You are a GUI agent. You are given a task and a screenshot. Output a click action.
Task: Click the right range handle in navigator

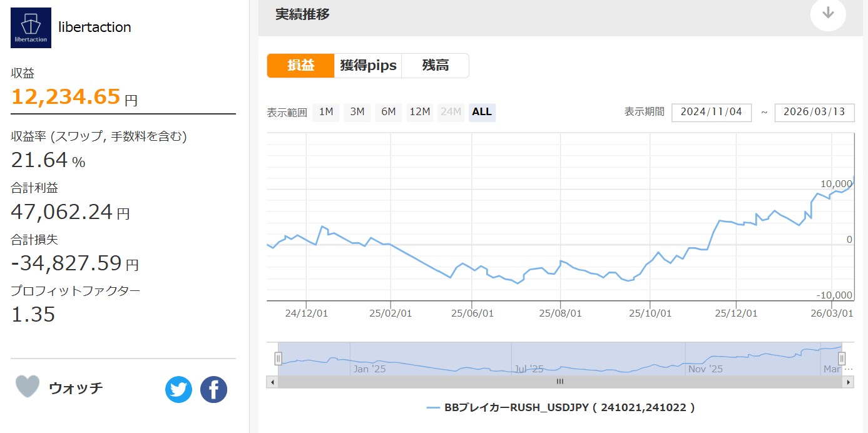click(842, 359)
